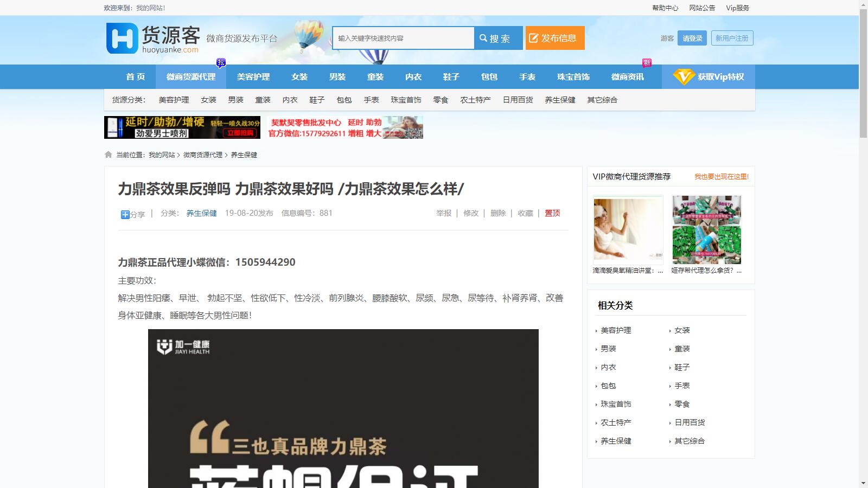Open the 美容护理 main menu item
The image size is (868, 488).
(x=253, y=77)
